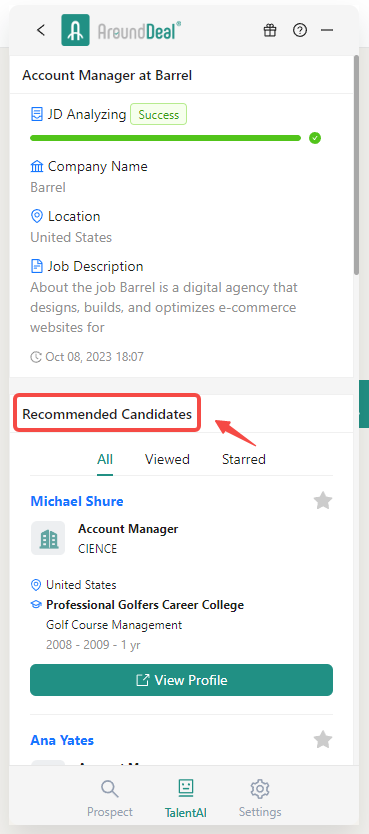
Task: Click the company building icon beside CIENCE
Action: tap(48, 538)
